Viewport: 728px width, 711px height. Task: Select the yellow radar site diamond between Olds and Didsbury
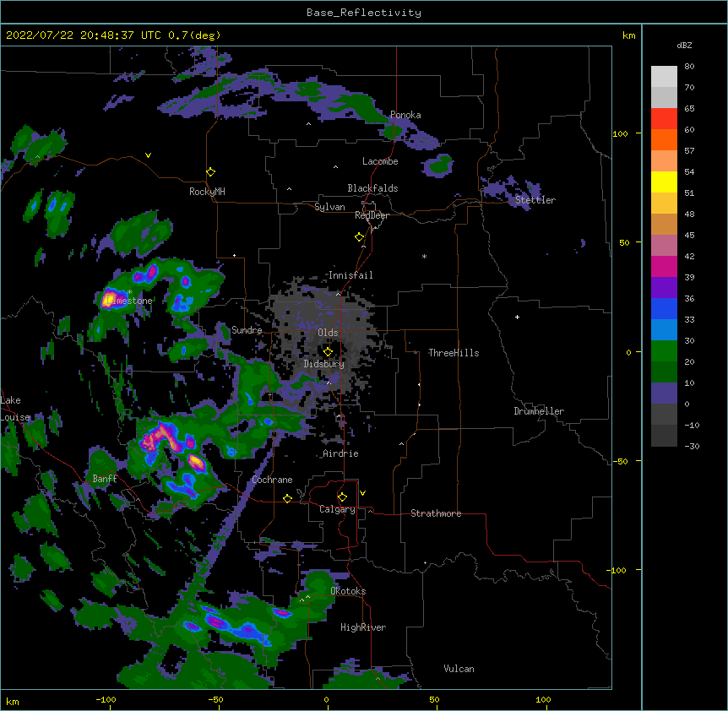tap(328, 351)
